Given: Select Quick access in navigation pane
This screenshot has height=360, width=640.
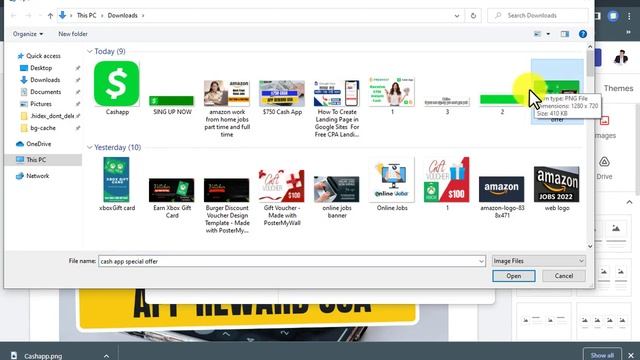Looking at the screenshot, I should (x=43, y=56).
